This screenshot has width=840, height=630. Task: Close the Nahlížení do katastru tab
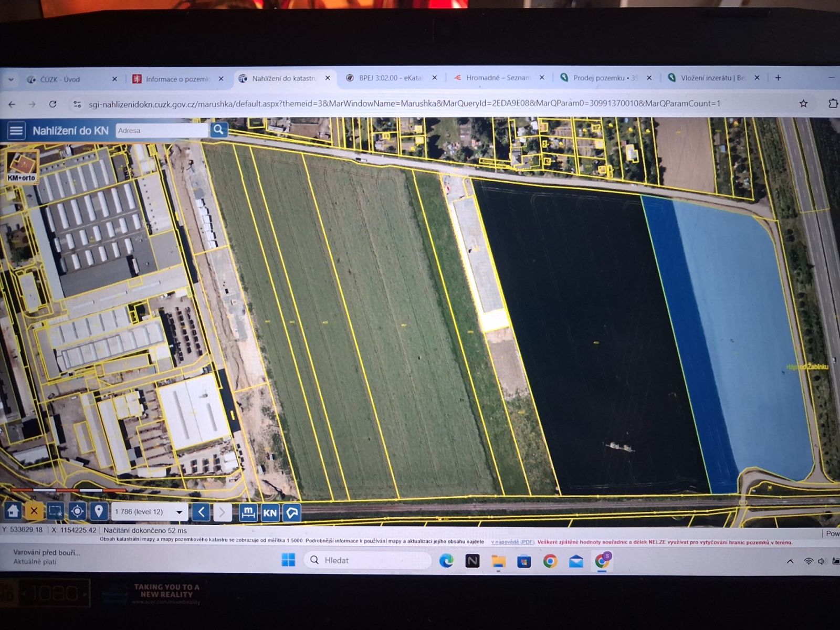328,78
